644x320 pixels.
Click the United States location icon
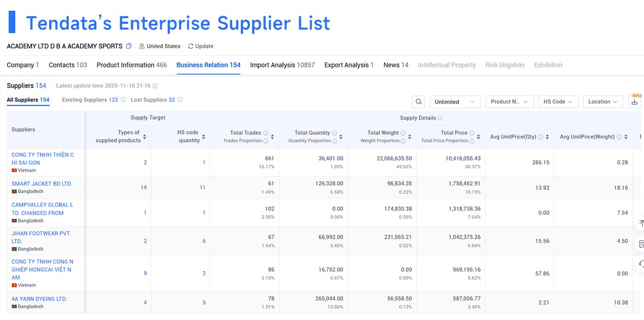coord(142,47)
